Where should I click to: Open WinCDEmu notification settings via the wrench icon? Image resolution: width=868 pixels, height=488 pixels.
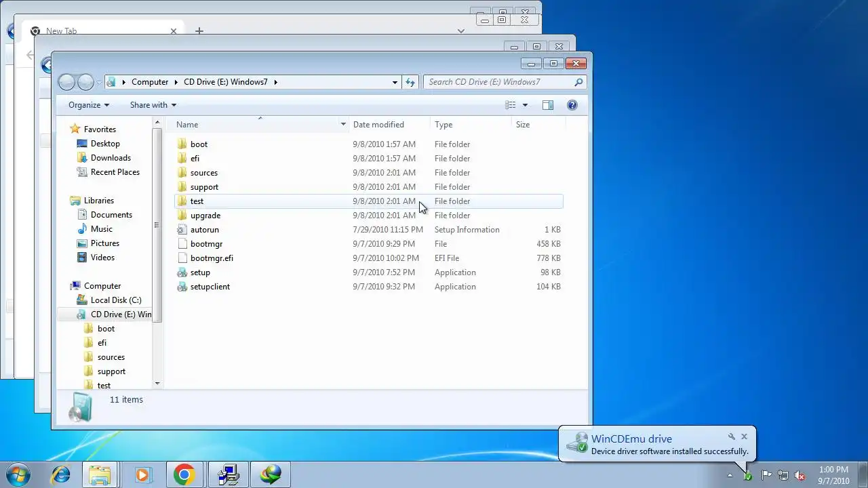click(x=732, y=437)
